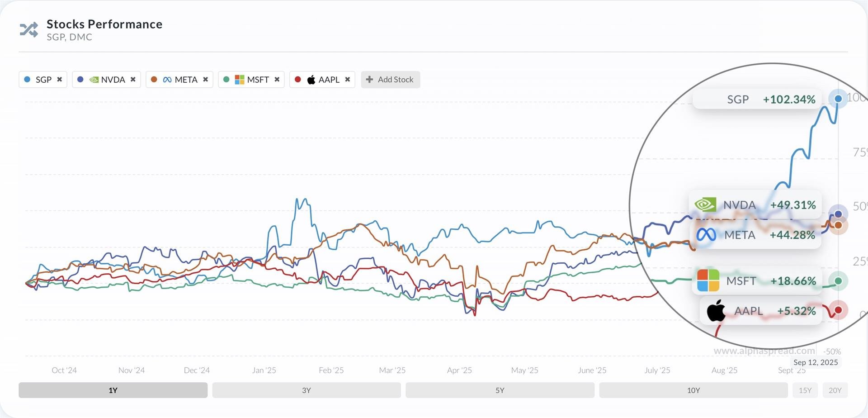Click the June '25 axis label
Image resolution: width=868 pixels, height=418 pixels.
pos(592,370)
